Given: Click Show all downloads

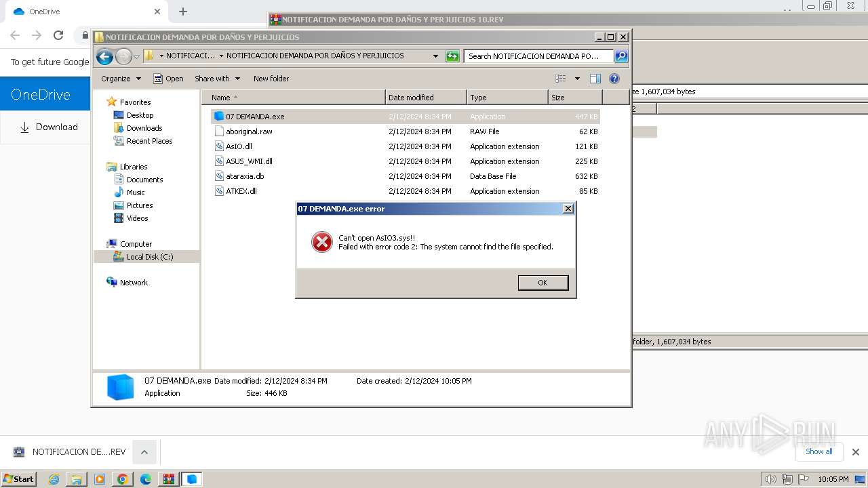Looking at the screenshot, I should click(819, 452).
